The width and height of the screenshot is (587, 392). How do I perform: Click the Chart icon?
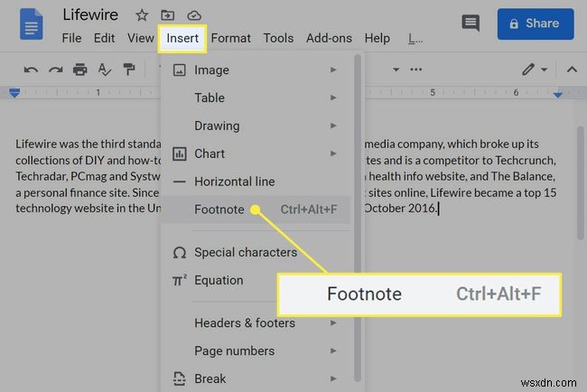point(180,154)
